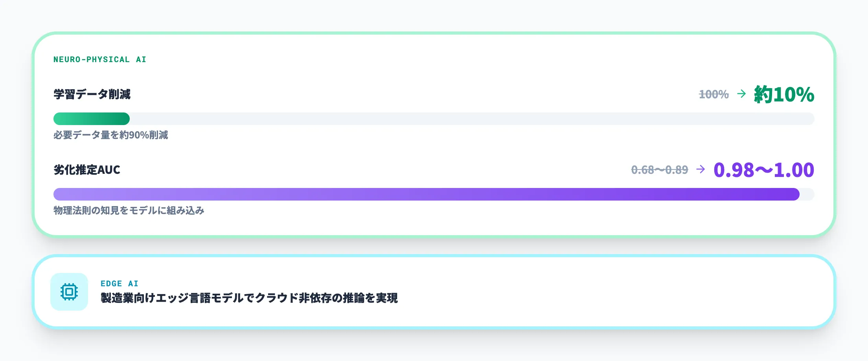Click the 必要データ量を約90%削減 caption
The width and height of the screenshot is (868, 361).
tap(111, 135)
